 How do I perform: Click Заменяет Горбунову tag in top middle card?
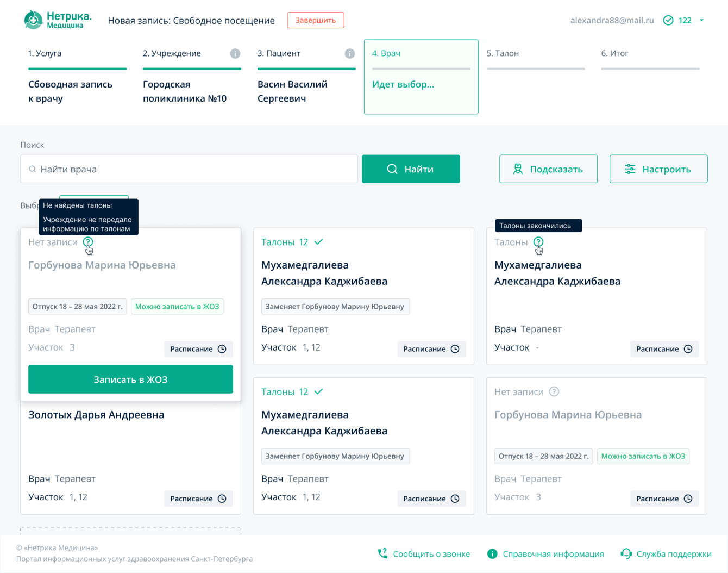pyautogui.click(x=335, y=307)
